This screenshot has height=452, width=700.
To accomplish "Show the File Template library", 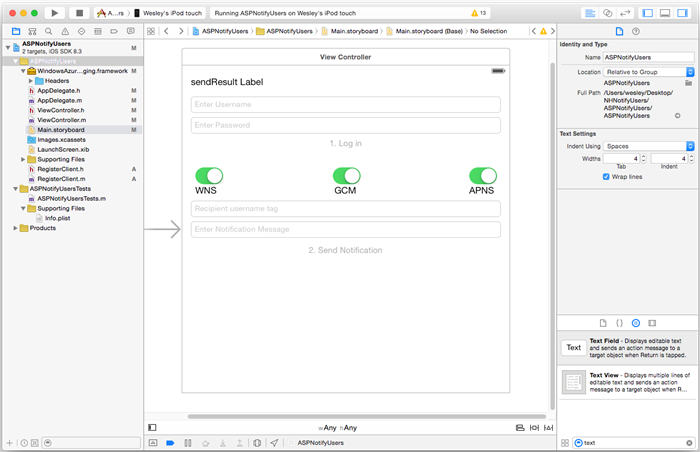I will click(603, 323).
